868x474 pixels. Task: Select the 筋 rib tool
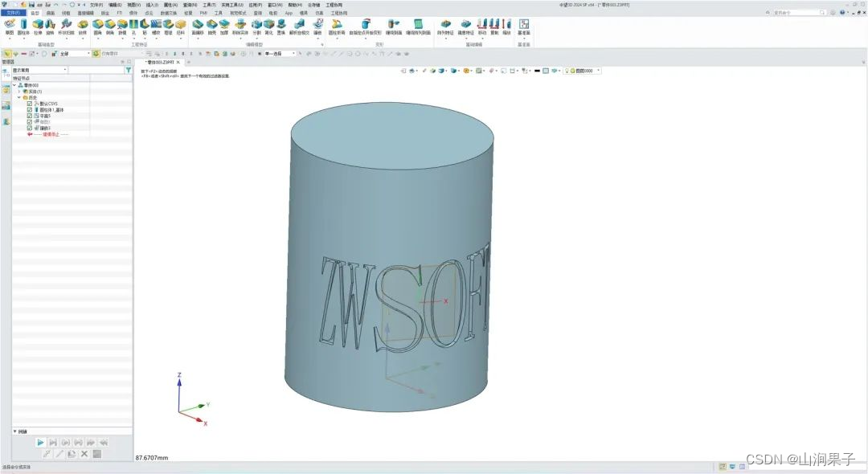(145, 26)
